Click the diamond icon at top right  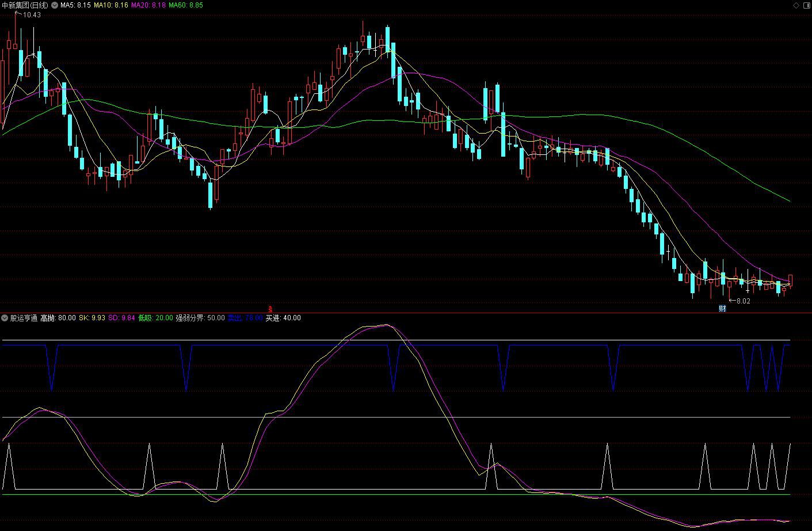coord(796,5)
